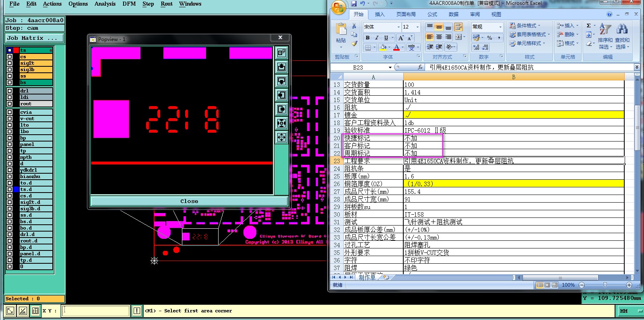
Task: Open the DFM menu
Action: (129, 4)
